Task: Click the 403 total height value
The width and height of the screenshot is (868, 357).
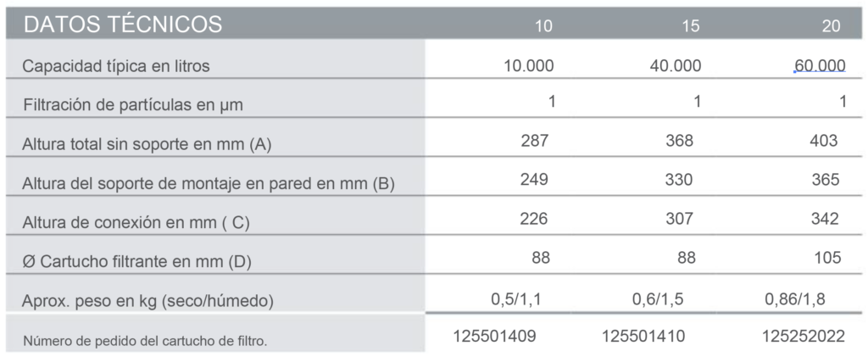Action: coord(823,141)
